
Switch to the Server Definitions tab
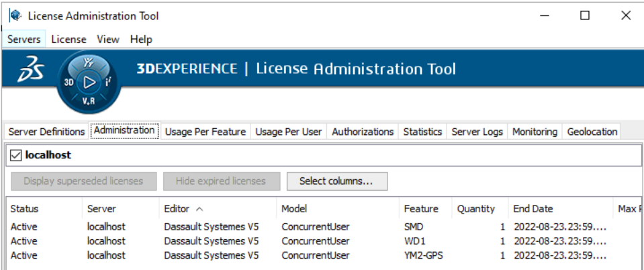pyautogui.click(x=46, y=132)
